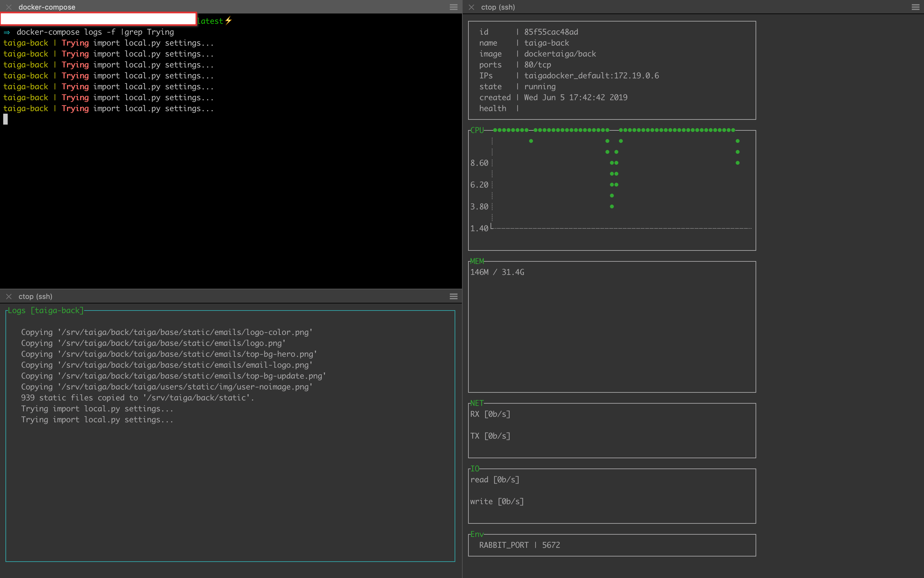Select the bottom-left ctop (ssh) title

[36, 296]
